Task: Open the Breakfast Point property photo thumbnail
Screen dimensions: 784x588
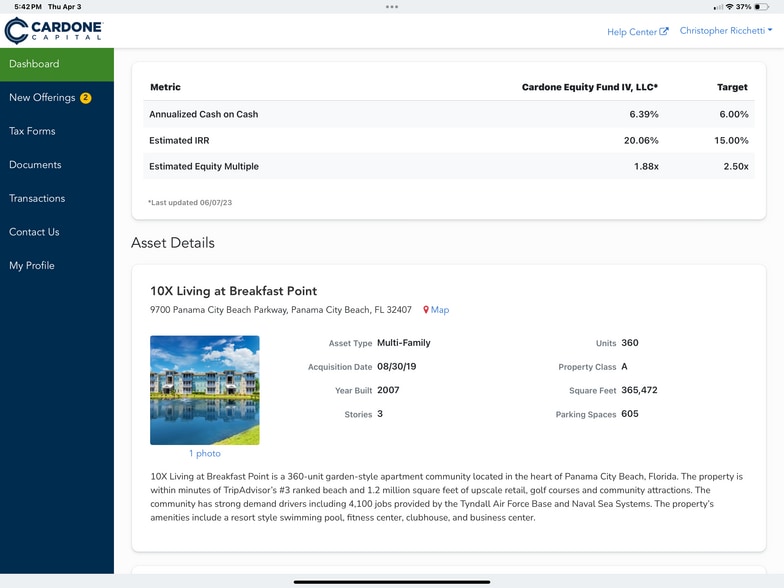Action: pyautogui.click(x=204, y=390)
